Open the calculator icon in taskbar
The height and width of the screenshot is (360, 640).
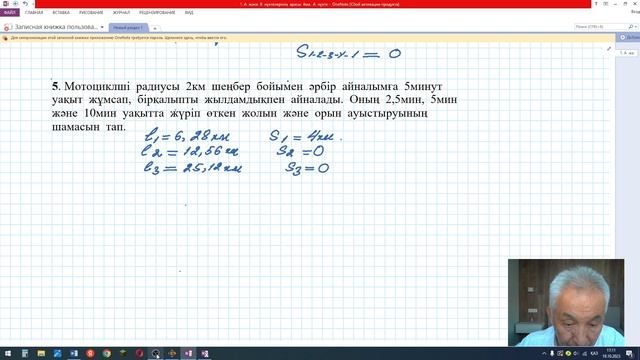25,353
